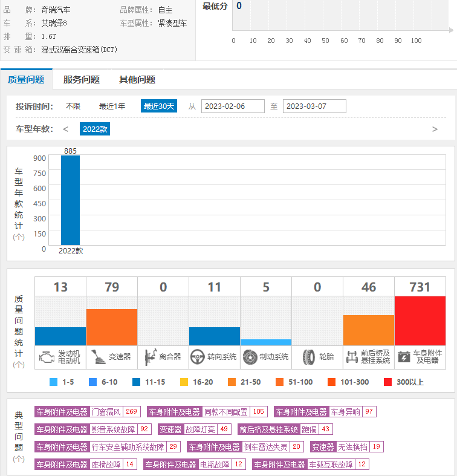Screen dimensions: 457x476
Task: Click the clutch (离合器) pedal icon
Action: 148,357
